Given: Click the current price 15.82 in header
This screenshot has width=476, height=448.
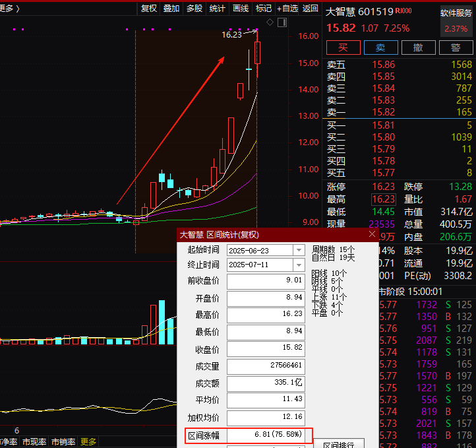Looking at the screenshot, I should 341,28.
